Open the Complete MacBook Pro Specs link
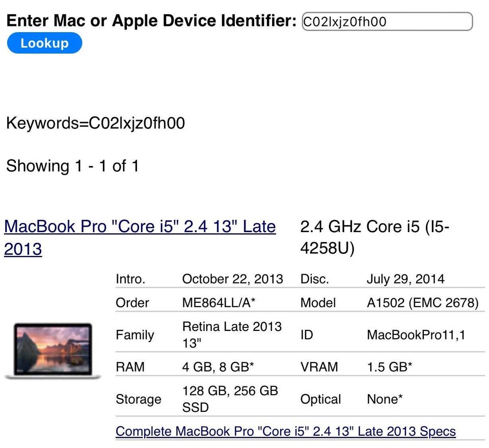This screenshot has width=489, height=448. coord(285,431)
